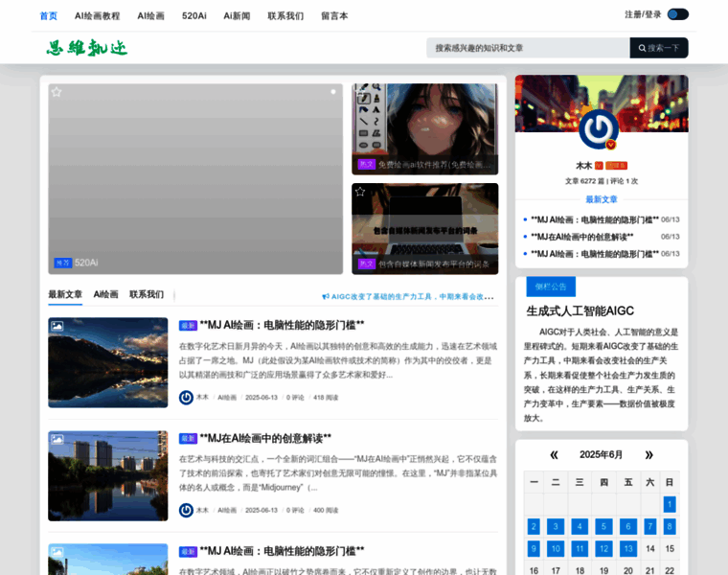Click the image icon on the mountain lake thumbnail
The width and height of the screenshot is (728, 575).
click(57, 326)
